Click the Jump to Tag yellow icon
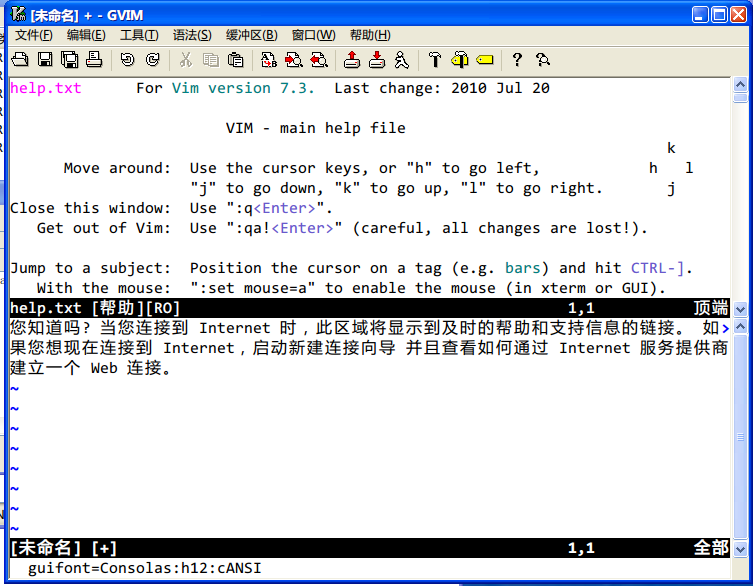 (x=485, y=60)
